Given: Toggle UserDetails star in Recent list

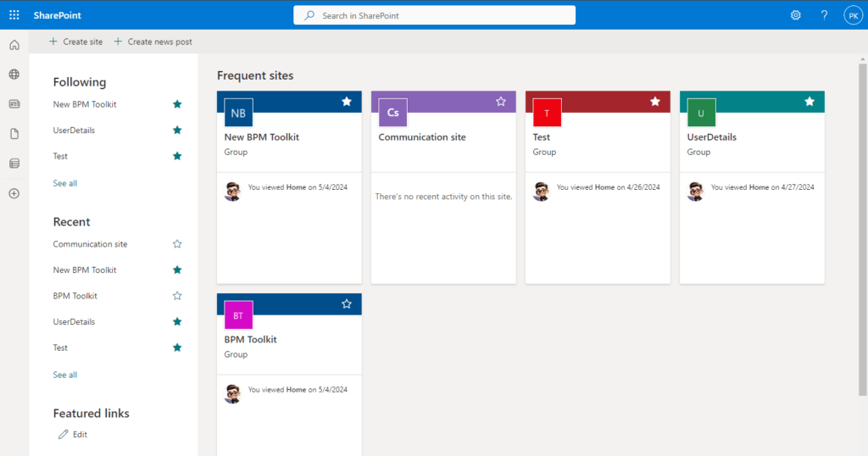Looking at the screenshot, I should pyautogui.click(x=177, y=321).
